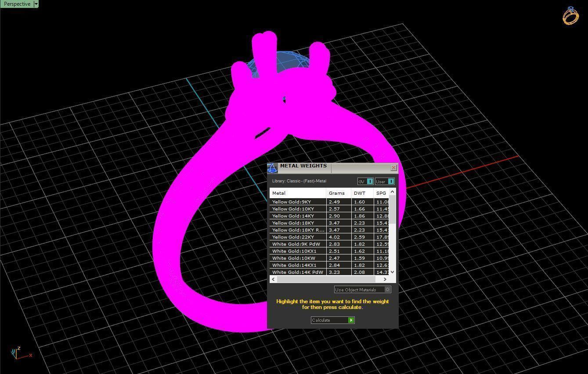Click the Library: Classic-(Fast)-Metal label
Viewport: 588px width, 374px height.
point(299,181)
